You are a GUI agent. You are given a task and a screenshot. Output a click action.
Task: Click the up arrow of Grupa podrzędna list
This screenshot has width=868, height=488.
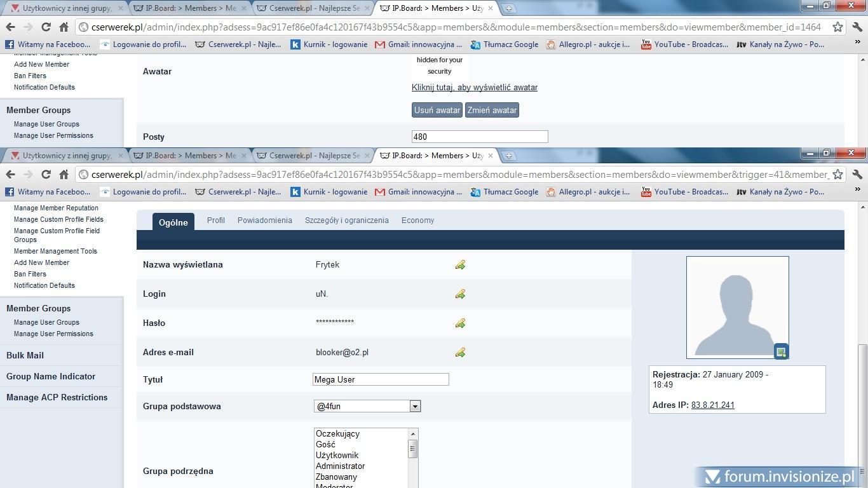click(412, 434)
